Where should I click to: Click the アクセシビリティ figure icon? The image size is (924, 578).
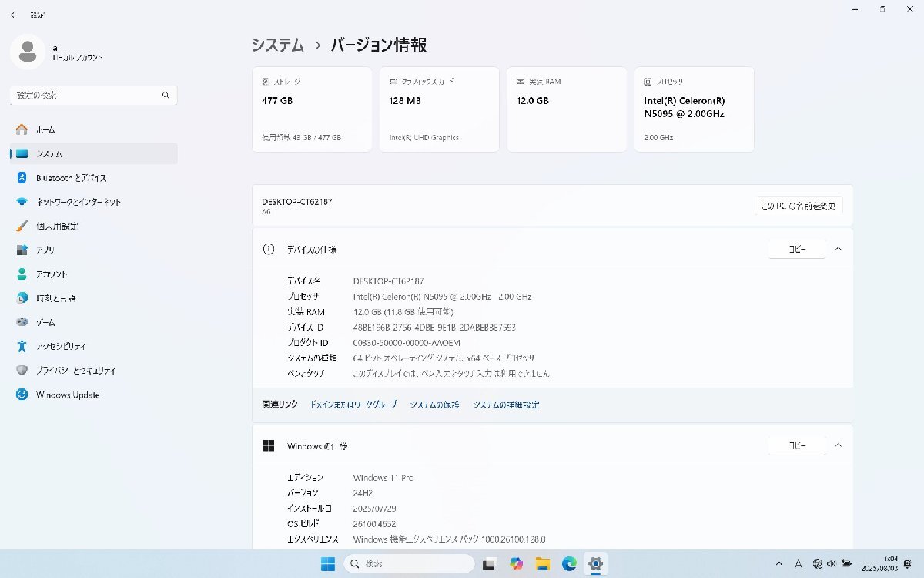click(x=22, y=346)
